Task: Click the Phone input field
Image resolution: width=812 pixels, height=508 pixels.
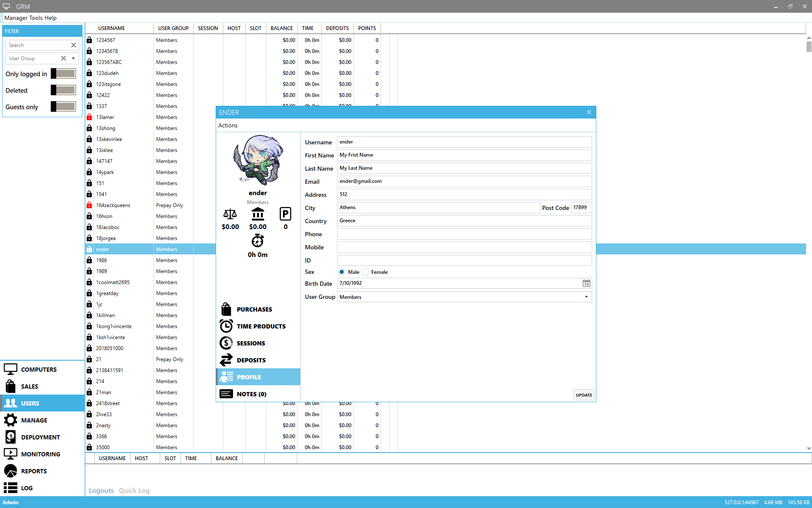Action: 464,234
